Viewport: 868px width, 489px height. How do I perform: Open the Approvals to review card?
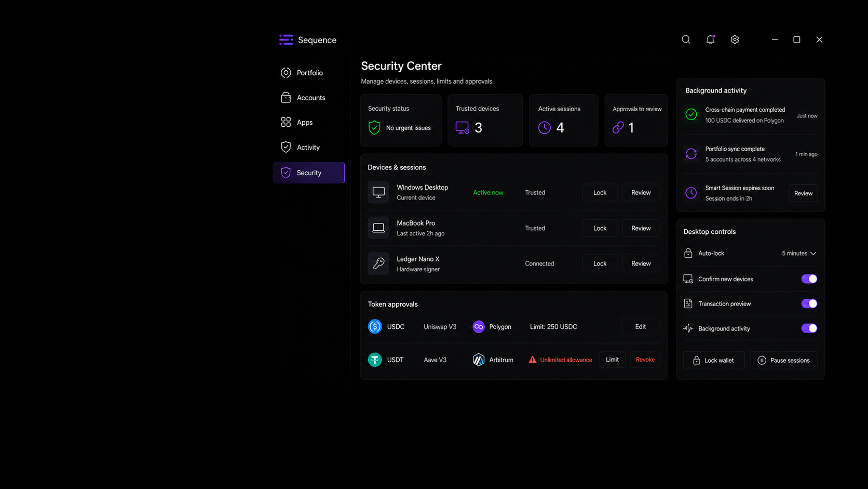pyautogui.click(x=636, y=120)
